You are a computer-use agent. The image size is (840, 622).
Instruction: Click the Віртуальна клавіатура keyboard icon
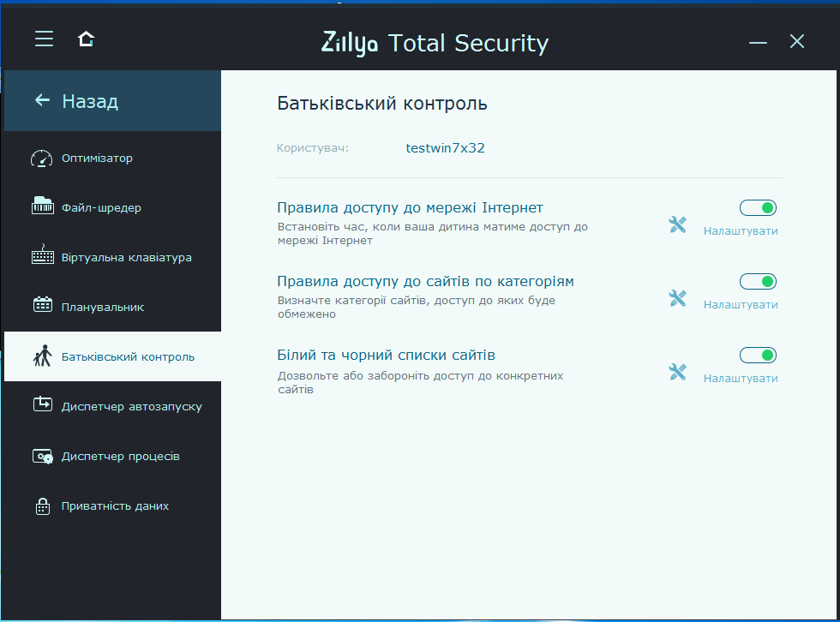point(42,255)
